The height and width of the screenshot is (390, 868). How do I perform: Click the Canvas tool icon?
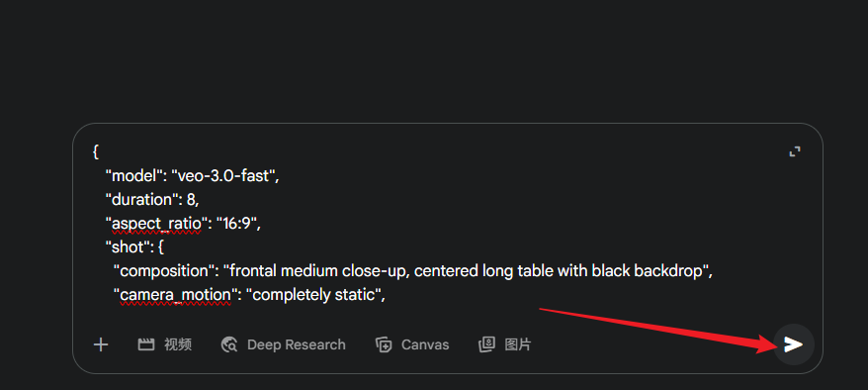(384, 344)
